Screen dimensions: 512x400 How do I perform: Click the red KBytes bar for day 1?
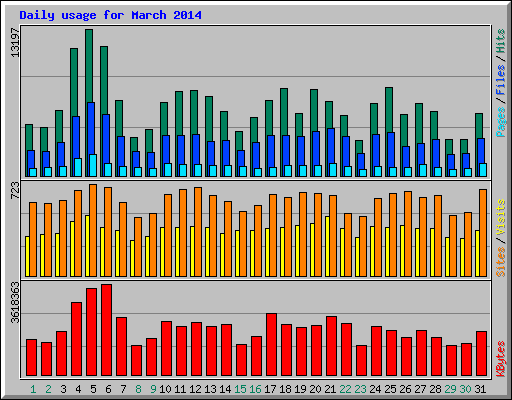31,358
